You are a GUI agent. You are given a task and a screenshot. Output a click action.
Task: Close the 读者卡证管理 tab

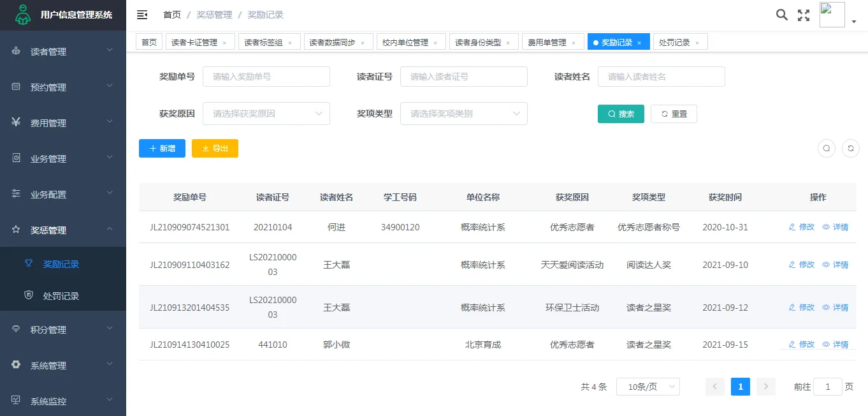pos(224,43)
